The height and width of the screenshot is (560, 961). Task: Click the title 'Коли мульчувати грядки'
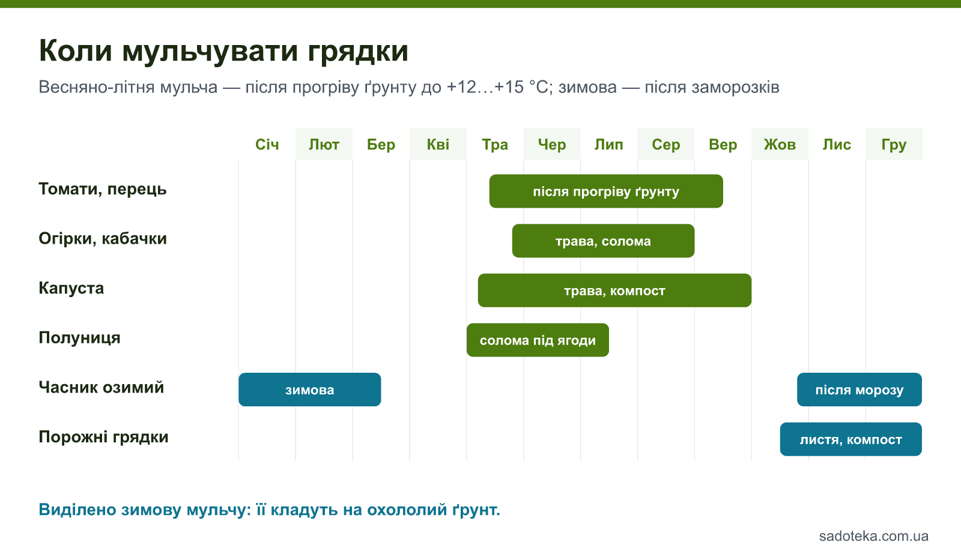point(223,51)
